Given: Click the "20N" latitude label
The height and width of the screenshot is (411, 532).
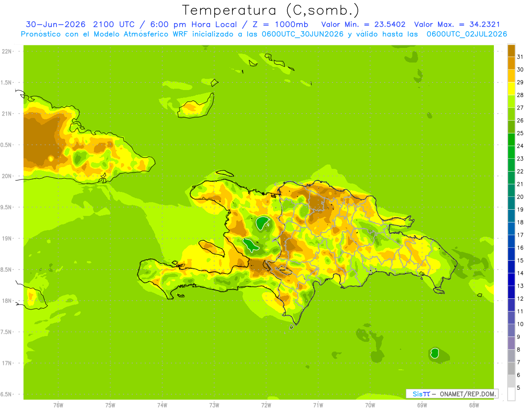Looking at the screenshot, I should (7, 176).
